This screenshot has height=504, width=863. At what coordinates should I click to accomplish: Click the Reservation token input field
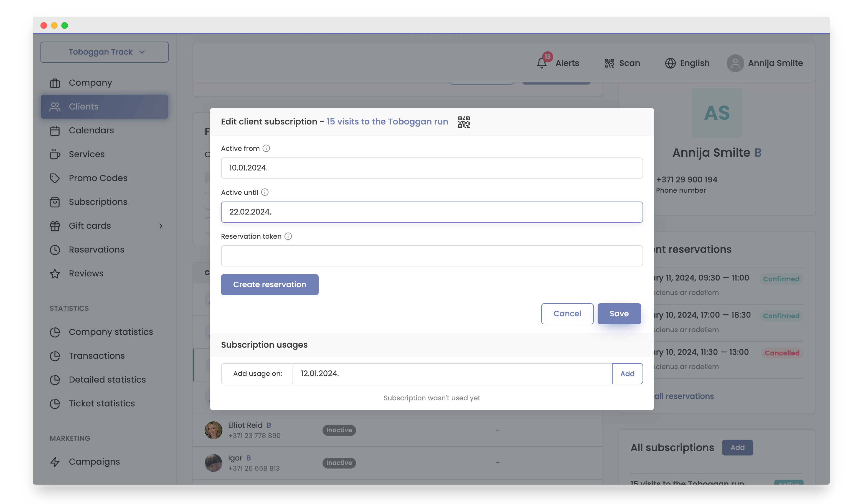(x=431, y=256)
